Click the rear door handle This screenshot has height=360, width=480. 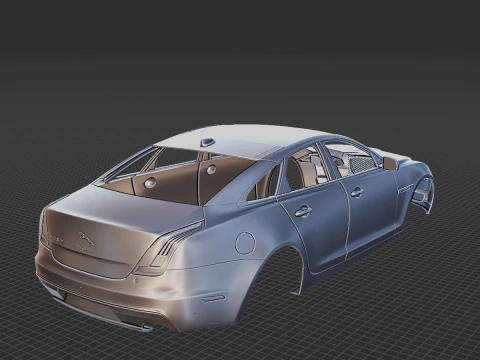[x=303, y=211]
